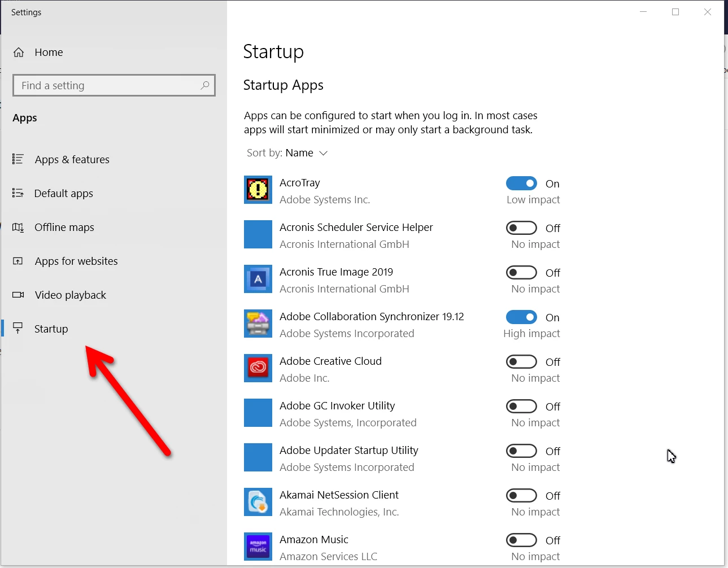Switch on Akamai NetSession Client
This screenshot has width=728, height=568.
521,496
